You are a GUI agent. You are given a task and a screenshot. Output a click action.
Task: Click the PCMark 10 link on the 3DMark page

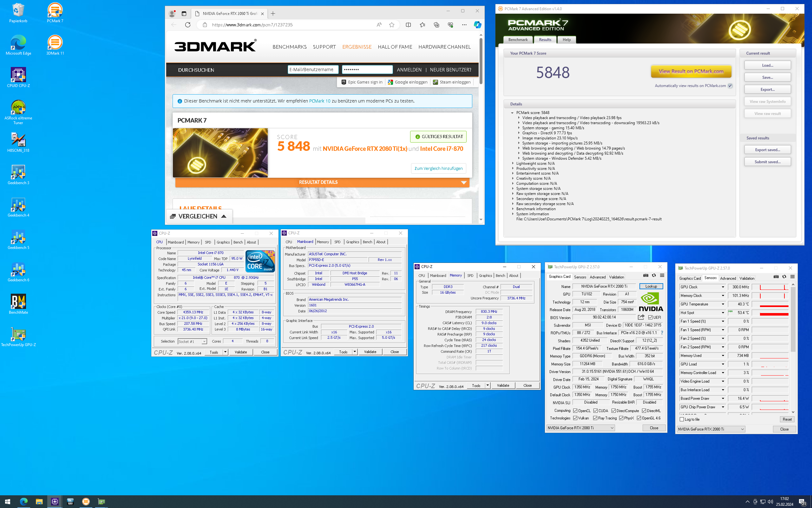319,101
